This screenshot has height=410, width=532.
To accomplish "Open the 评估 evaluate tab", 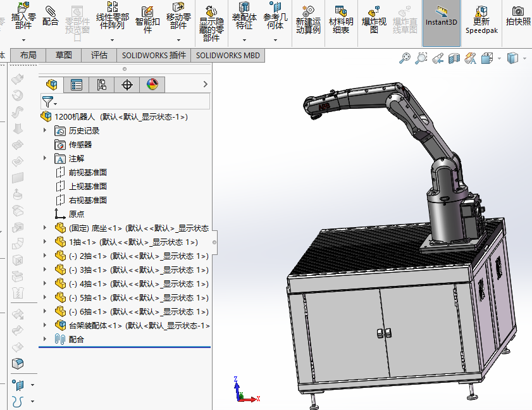I will click(x=99, y=55).
